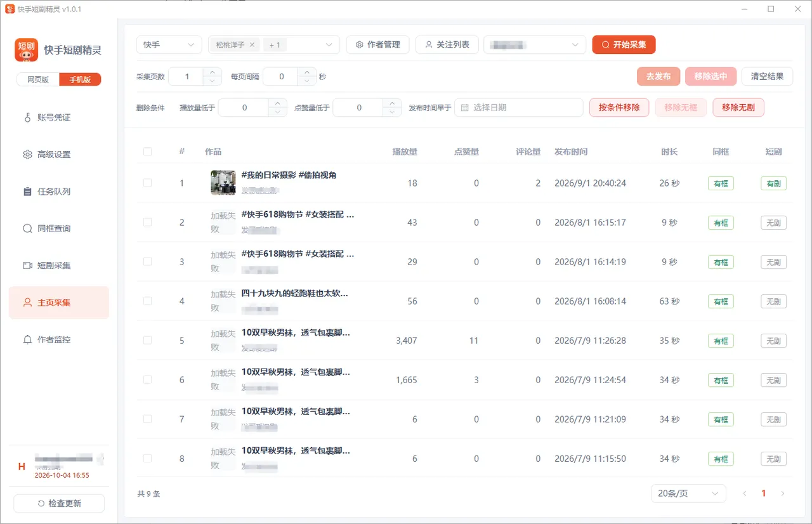Expand the author multi-select dropdown arrow

point(329,45)
